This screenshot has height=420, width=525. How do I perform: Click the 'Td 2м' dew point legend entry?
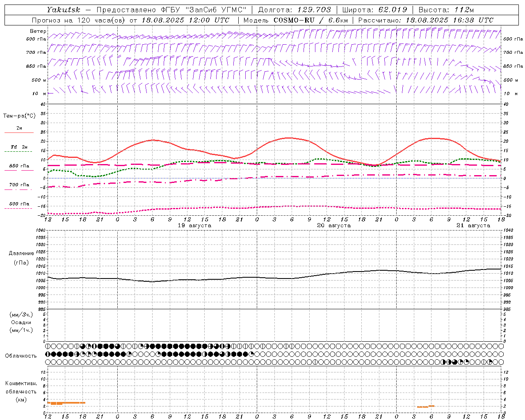(x=19, y=147)
